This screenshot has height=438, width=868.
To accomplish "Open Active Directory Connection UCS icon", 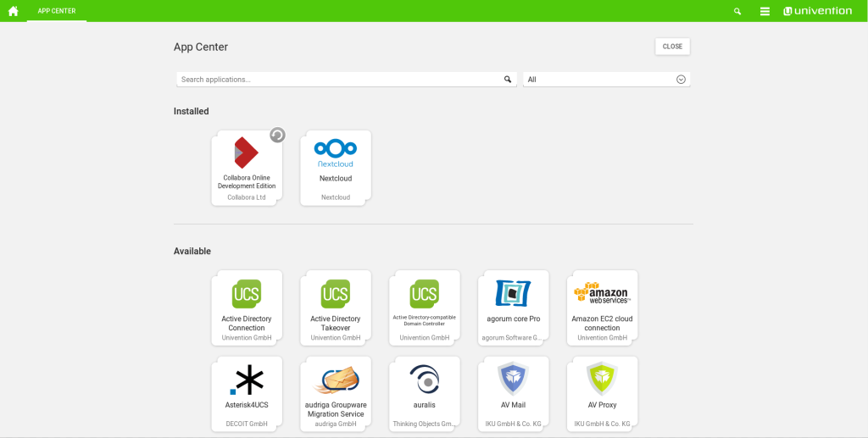I will 247,294.
